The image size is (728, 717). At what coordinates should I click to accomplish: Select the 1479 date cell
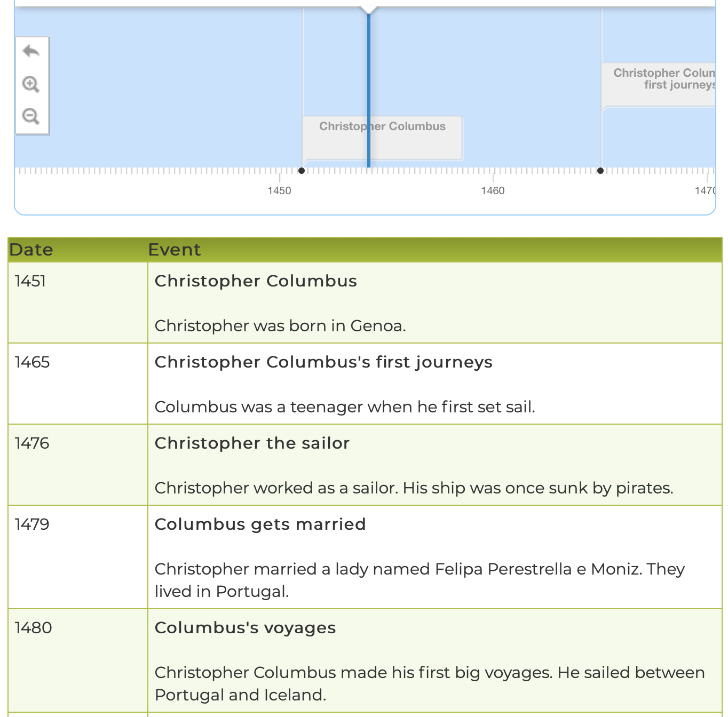32,524
